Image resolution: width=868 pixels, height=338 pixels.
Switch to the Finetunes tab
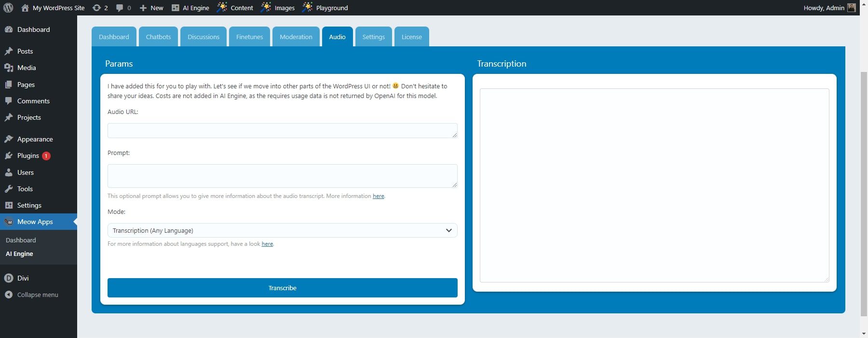(249, 37)
